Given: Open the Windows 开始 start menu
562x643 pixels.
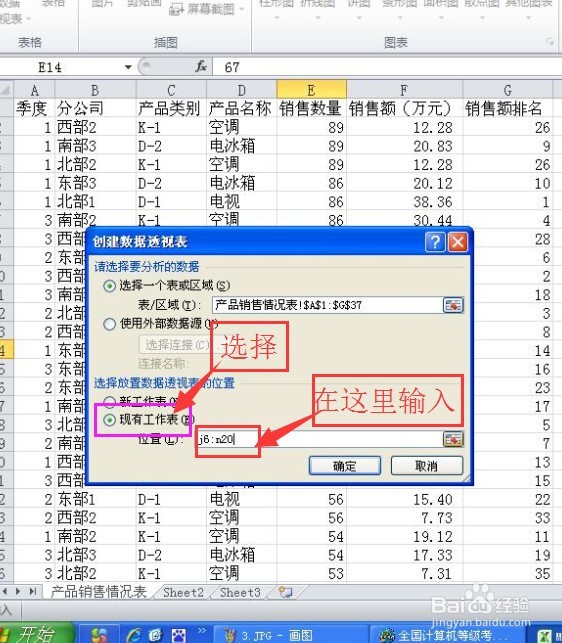Looking at the screenshot, I should [37, 634].
